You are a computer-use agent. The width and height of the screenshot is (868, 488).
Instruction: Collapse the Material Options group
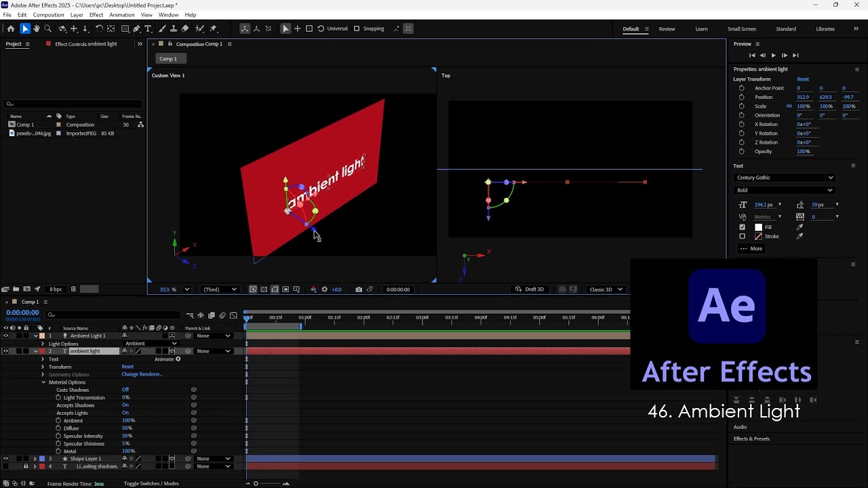(x=43, y=382)
